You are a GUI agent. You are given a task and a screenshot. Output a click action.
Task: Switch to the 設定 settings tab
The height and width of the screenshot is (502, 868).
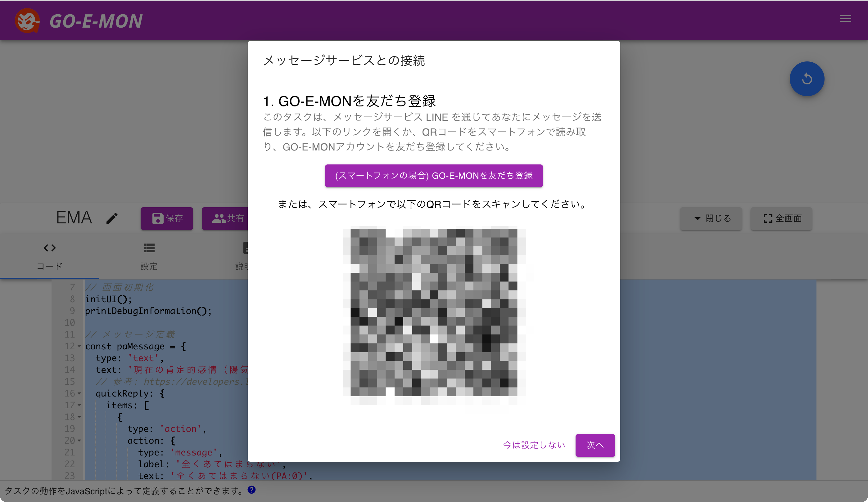point(149,256)
